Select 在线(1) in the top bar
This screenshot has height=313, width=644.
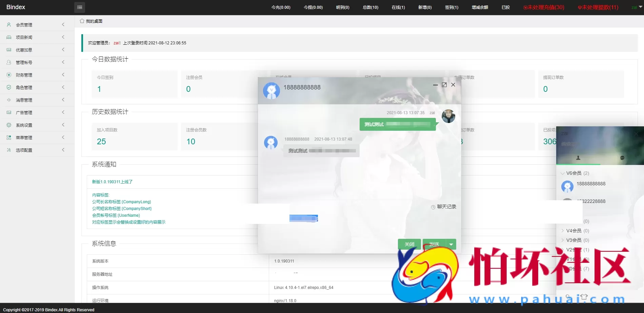coord(398,7)
